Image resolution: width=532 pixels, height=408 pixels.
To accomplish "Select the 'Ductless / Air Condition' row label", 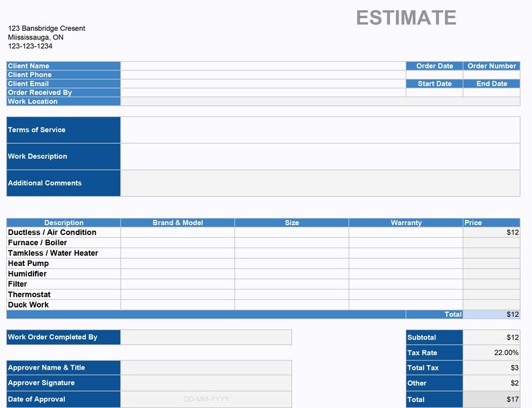I will [64, 232].
